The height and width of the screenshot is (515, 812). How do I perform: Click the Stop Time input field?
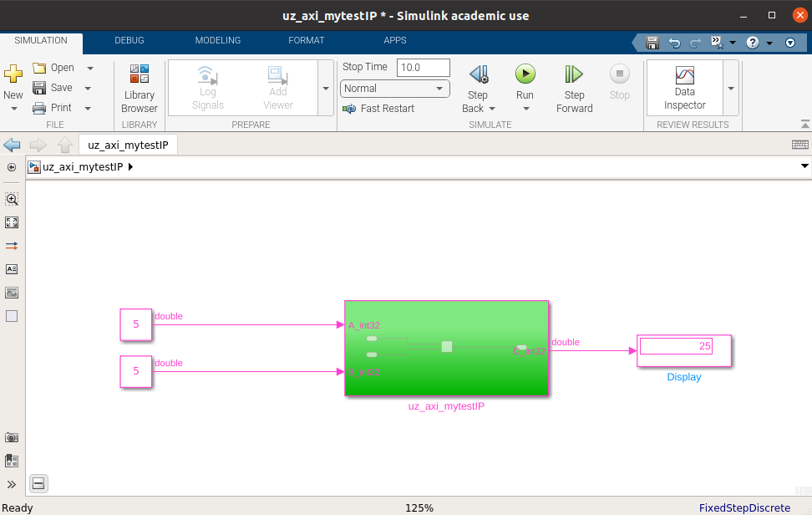click(x=423, y=68)
